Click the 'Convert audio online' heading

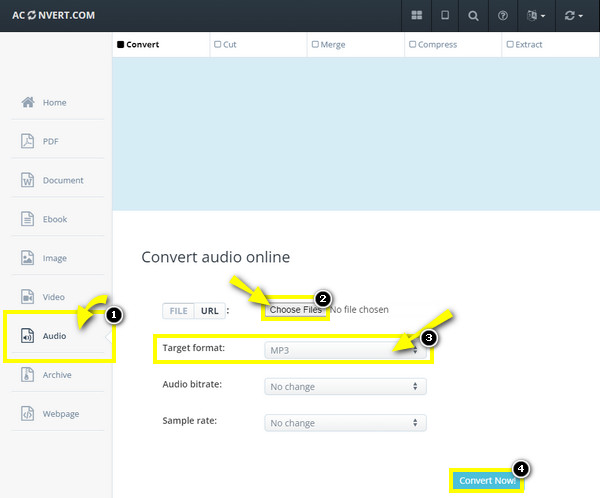[x=215, y=257]
